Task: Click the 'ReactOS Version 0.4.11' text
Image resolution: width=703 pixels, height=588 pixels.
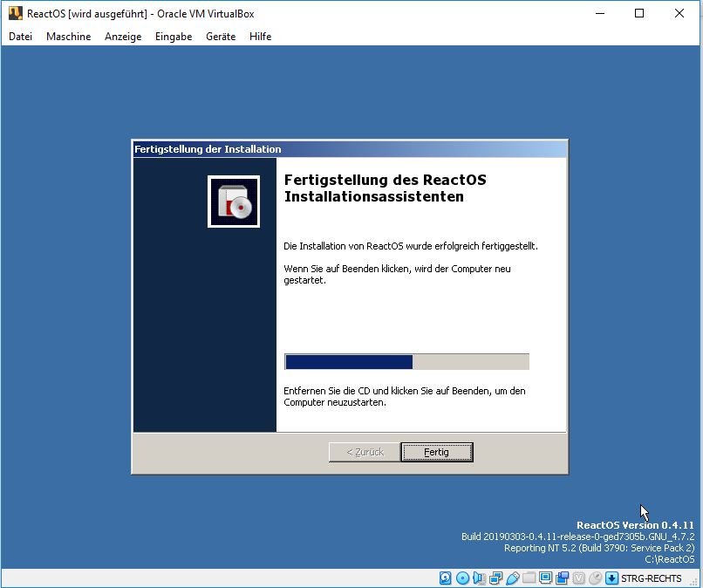Action: point(635,525)
